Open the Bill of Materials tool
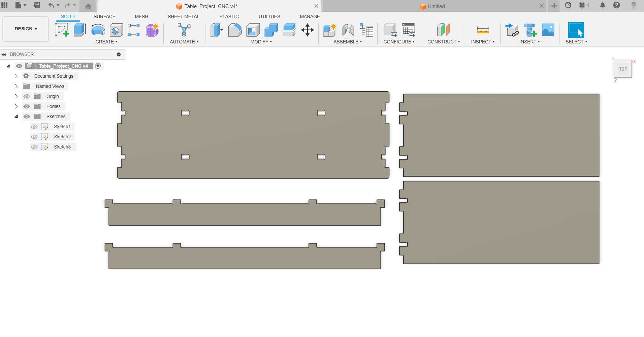Screen dimensions: 644x337 click(366, 30)
